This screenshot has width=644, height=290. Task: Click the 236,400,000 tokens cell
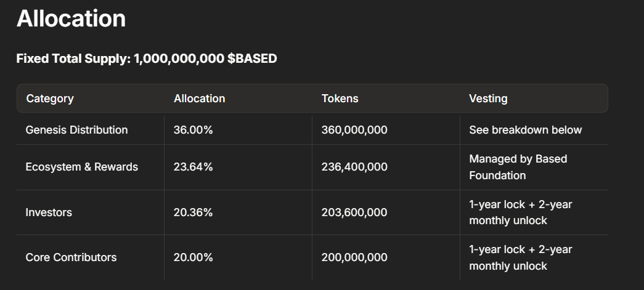coord(354,167)
